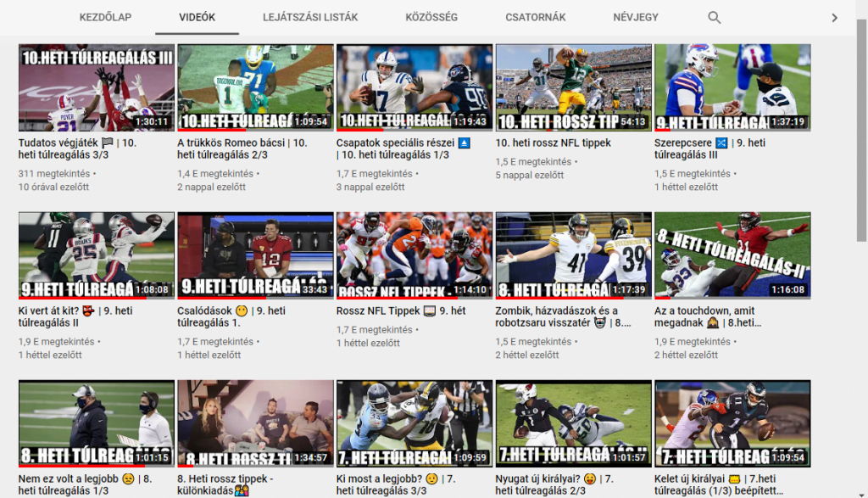Click the 'Szerepcsere' video thumbnail
Viewport: 868px width, 498px height.
click(732, 87)
